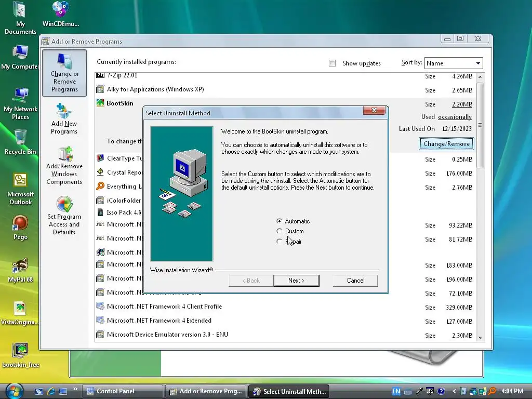Expand hidden quick launch icons chevron
Viewport: 532px width, 399px height.
[75, 389]
